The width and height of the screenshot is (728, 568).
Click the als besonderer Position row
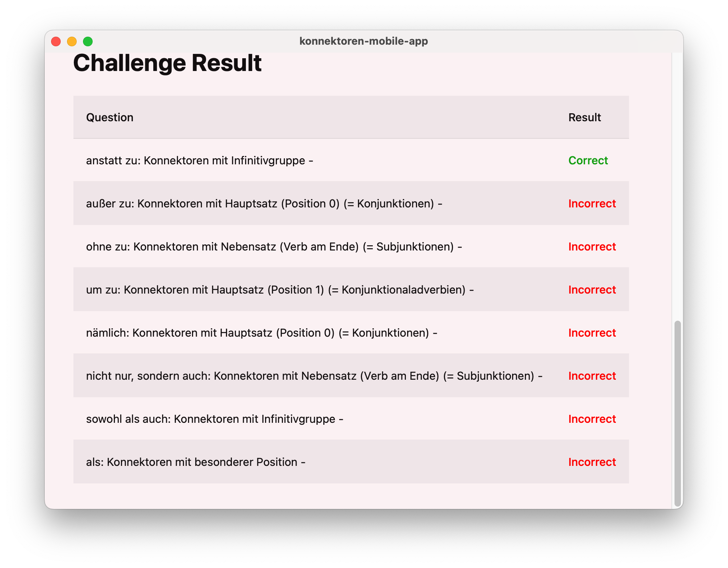coord(351,462)
